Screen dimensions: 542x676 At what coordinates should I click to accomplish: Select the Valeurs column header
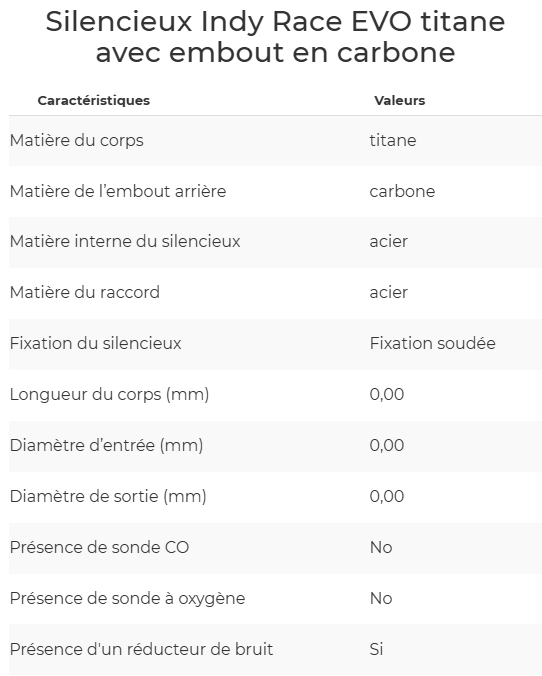pos(399,100)
